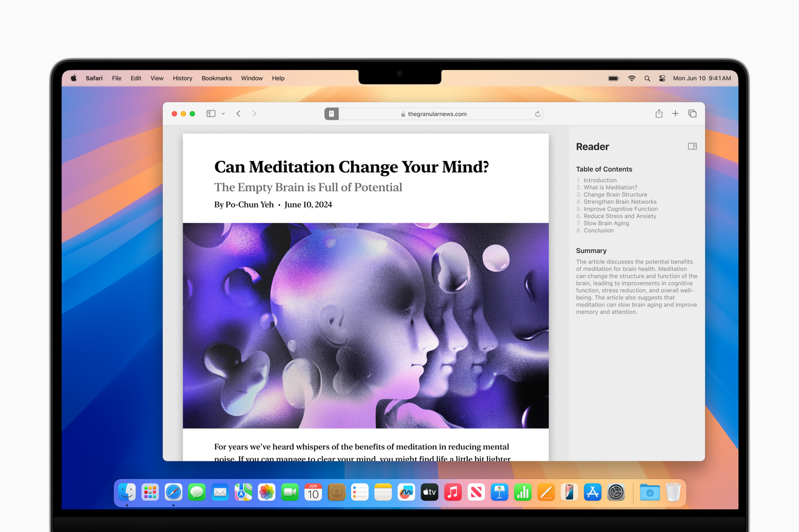Open the Bookmarks menu in the menu bar
The width and height of the screenshot is (799, 532).
[216, 78]
